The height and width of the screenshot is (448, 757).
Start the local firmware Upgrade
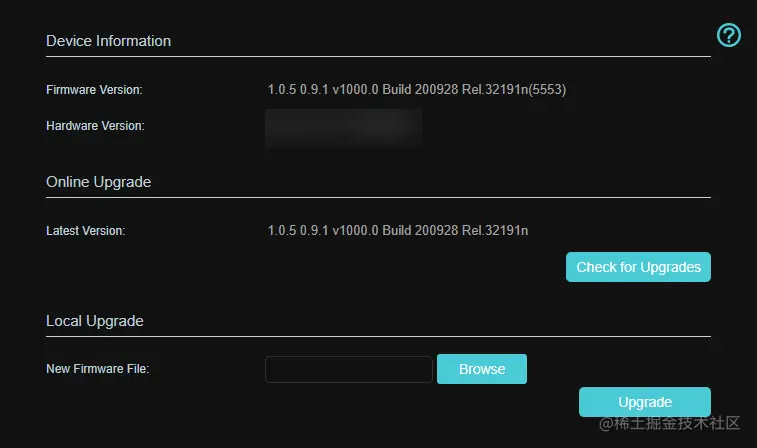coord(645,402)
